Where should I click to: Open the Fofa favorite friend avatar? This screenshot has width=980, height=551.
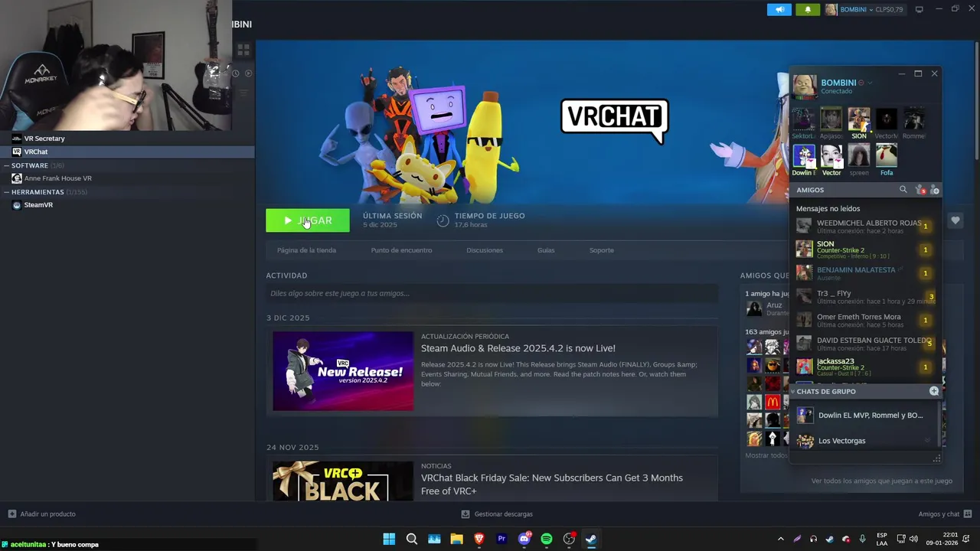(887, 155)
